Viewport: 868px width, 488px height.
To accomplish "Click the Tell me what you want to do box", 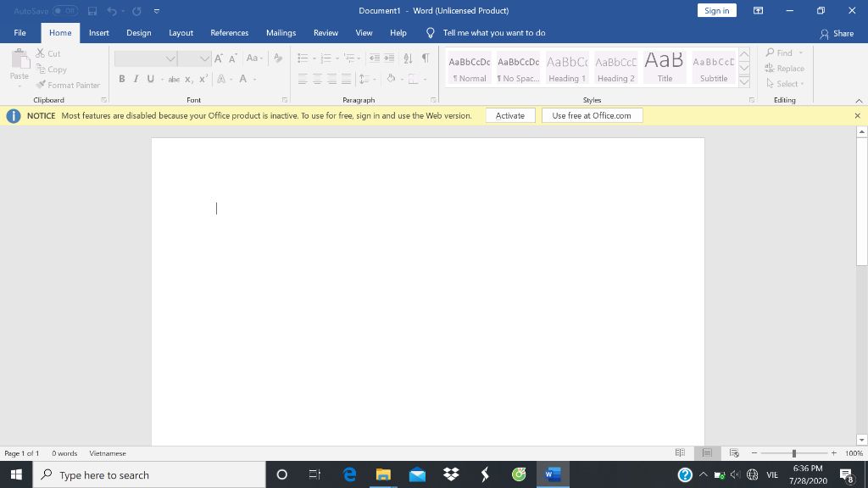I will pos(494,33).
